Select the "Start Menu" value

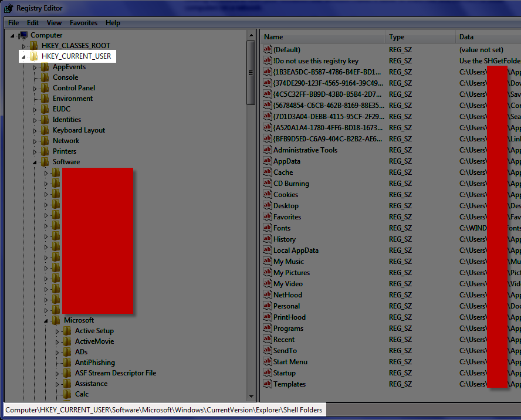click(290, 361)
